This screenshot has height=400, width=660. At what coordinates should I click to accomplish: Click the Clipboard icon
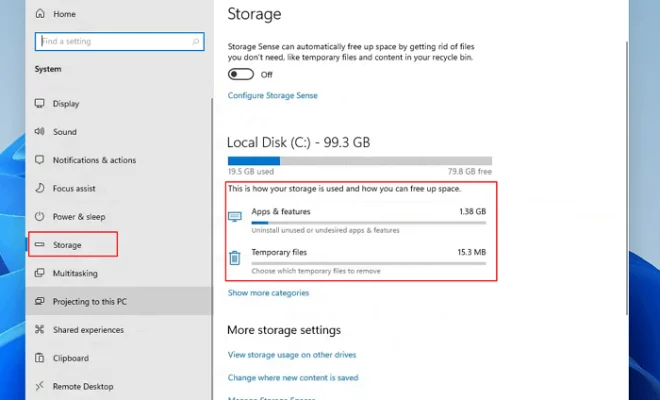(40, 358)
